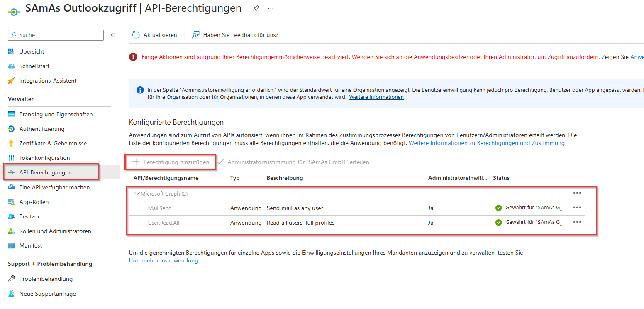The height and width of the screenshot is (309, 644).
Task: Click the Eine API verfügbar machen cloud icon
Action: [11, 187]
